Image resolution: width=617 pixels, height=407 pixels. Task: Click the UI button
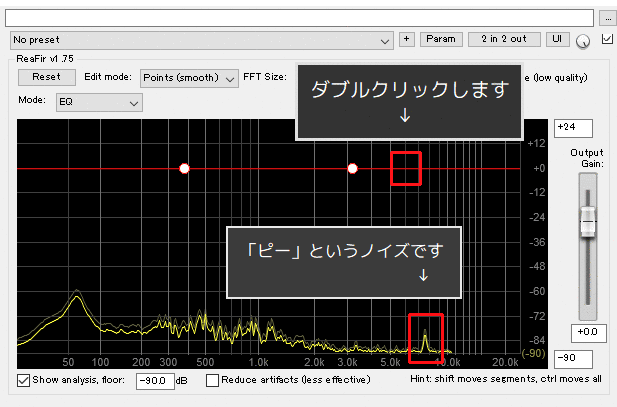coord(558,39)
